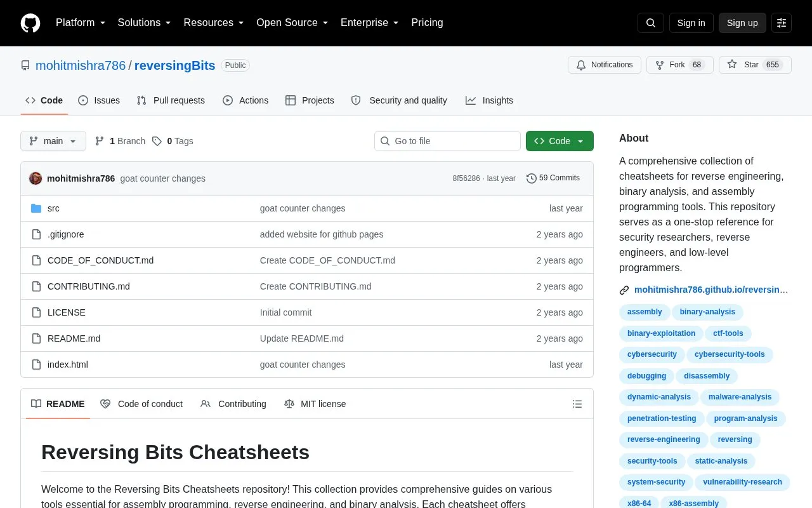812x508 pixels.
Task: Click the notifications bell icon
Action: (581, 65)
